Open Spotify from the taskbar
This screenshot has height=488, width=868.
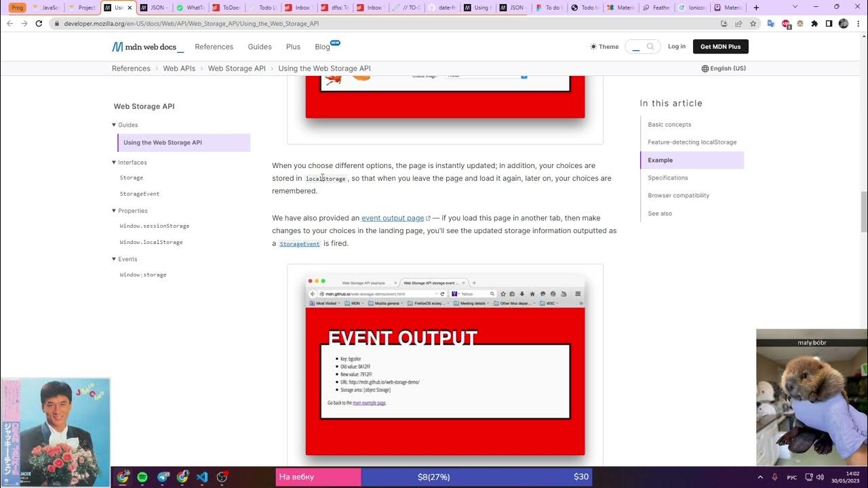click(x=142, y=477)
